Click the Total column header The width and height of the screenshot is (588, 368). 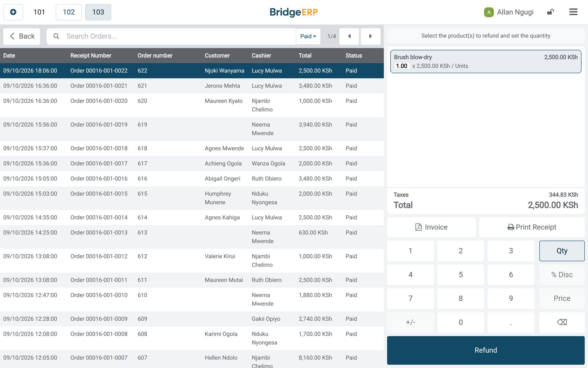[305, 56]
